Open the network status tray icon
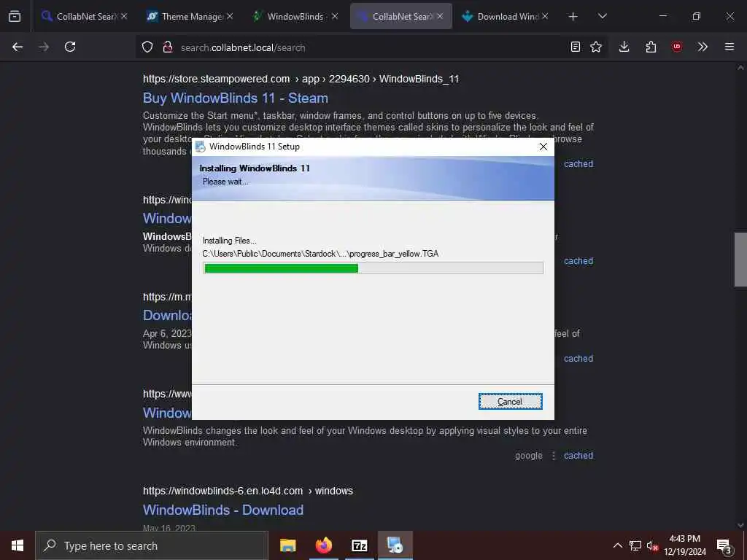Image resolution: width=747 pixels, height=560 pixels. coord(635,545)
